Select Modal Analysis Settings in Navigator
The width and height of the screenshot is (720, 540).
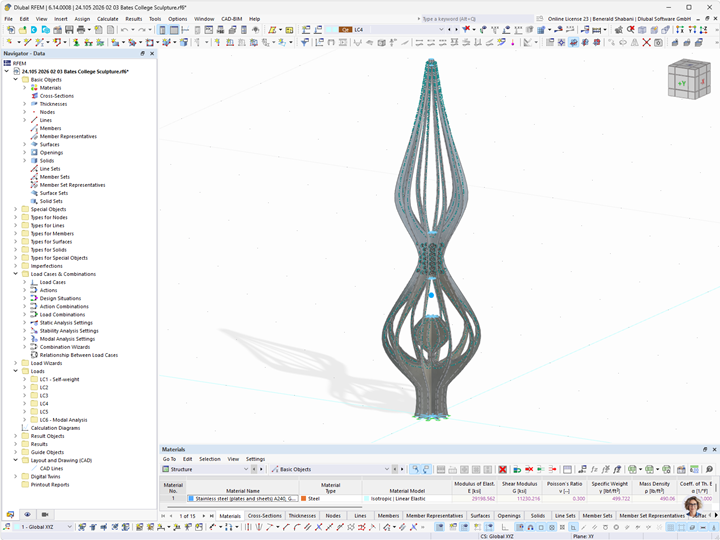coord(67,339)
